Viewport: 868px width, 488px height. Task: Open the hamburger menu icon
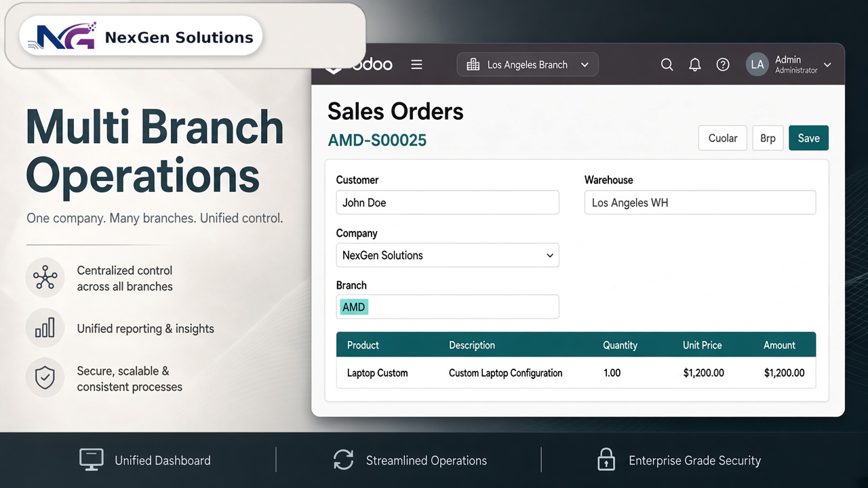pos(416,64)
